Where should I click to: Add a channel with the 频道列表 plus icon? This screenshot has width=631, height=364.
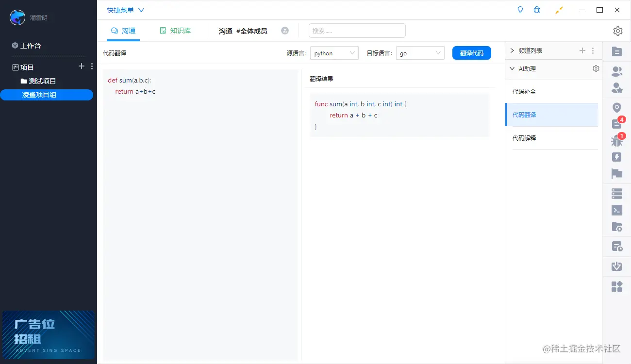point(582,50)
